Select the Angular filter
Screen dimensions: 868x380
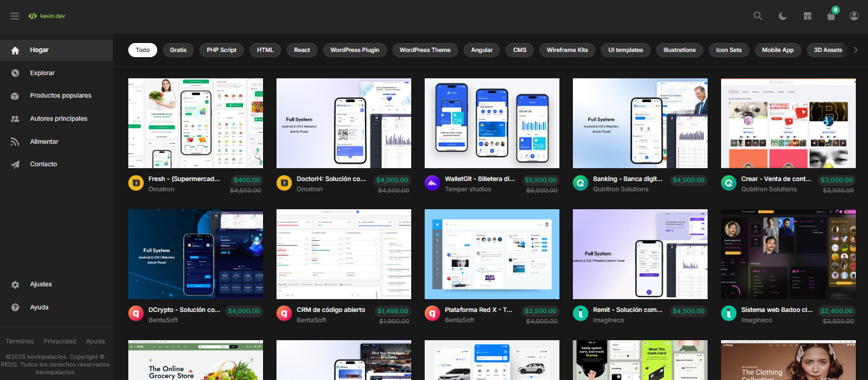click(482, 50)
